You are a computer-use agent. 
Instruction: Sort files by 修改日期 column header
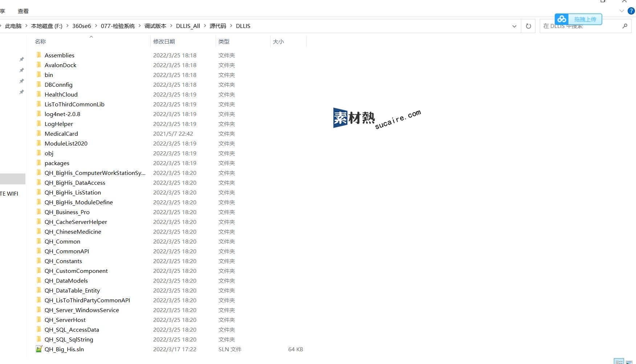point(164,41)
